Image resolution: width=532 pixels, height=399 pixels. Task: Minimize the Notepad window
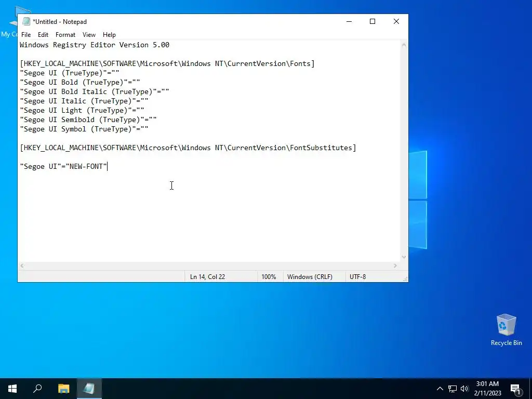349,21
